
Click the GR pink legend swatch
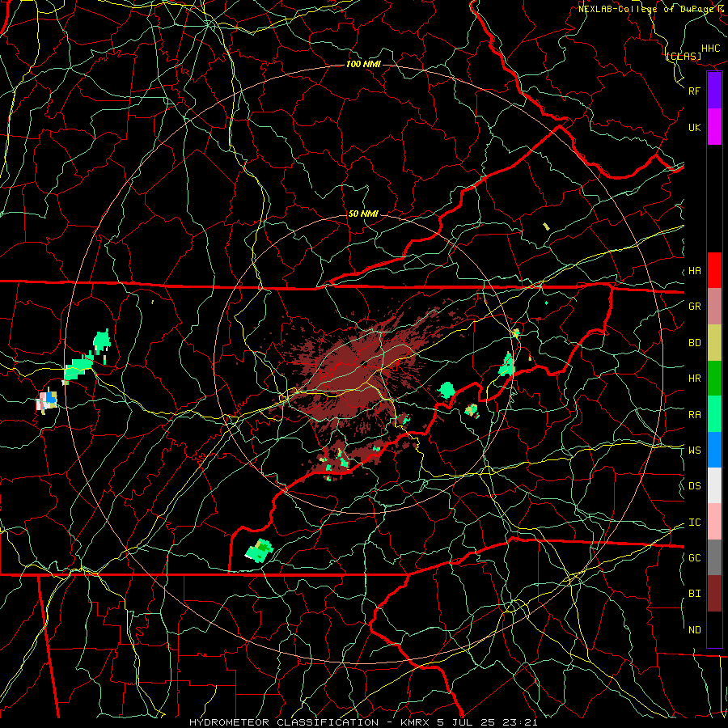point(714,307)
